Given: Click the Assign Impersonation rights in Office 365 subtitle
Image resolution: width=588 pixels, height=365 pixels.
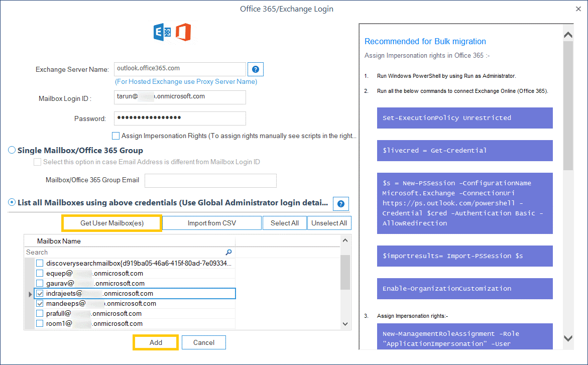Looking at the screenshot, I should pyautogui.click(x=427, y=56).
